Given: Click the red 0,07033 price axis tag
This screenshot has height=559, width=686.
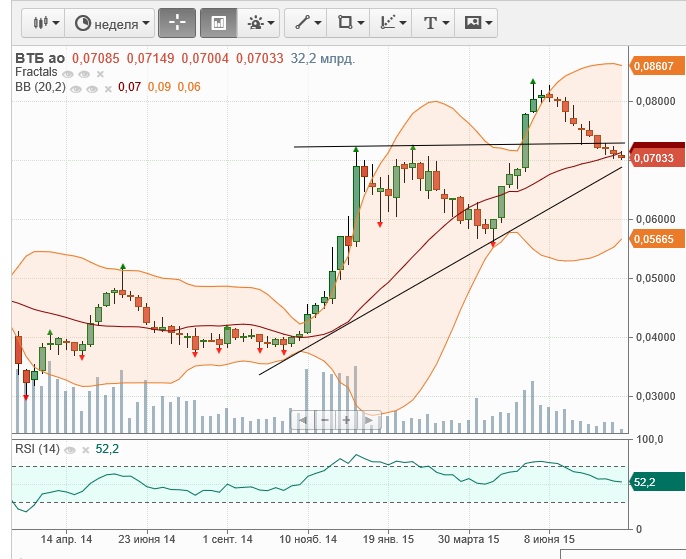Looking at the screenshot, I should coord(657,157).
